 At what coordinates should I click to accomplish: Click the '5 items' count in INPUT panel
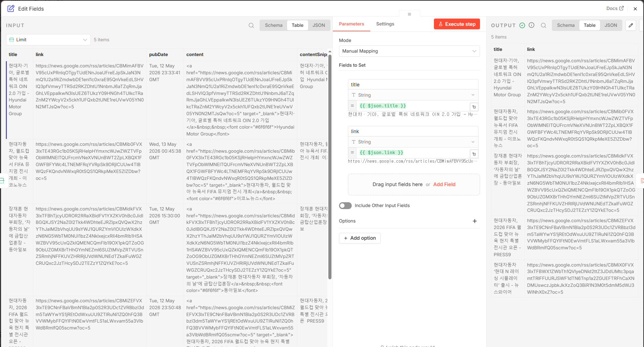[101, 40]
